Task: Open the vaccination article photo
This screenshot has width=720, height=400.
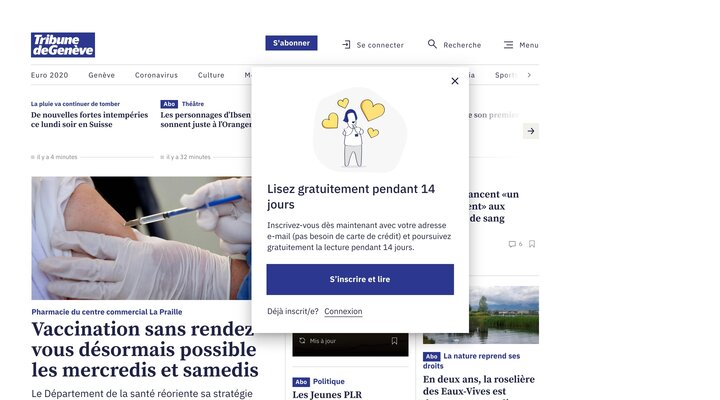Action: point(141,238)
